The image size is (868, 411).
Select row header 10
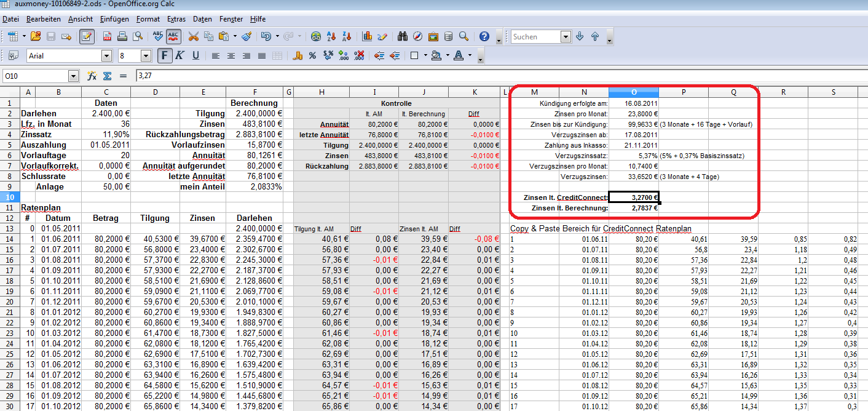[10, 197]
